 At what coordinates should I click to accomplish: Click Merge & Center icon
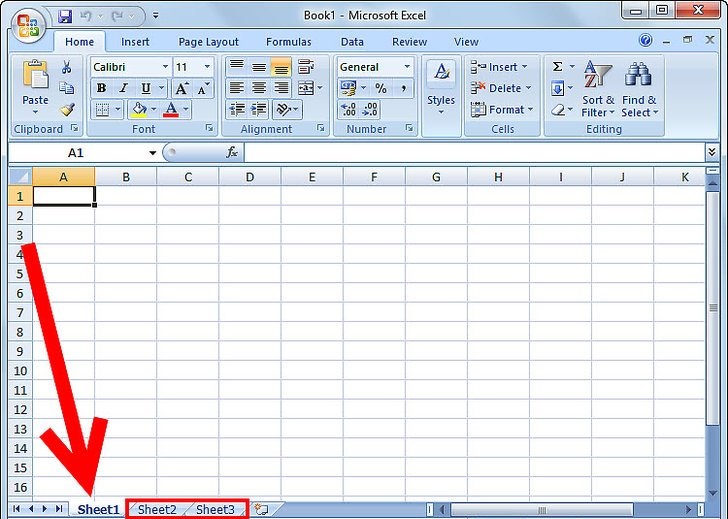(x=306, y=88)
